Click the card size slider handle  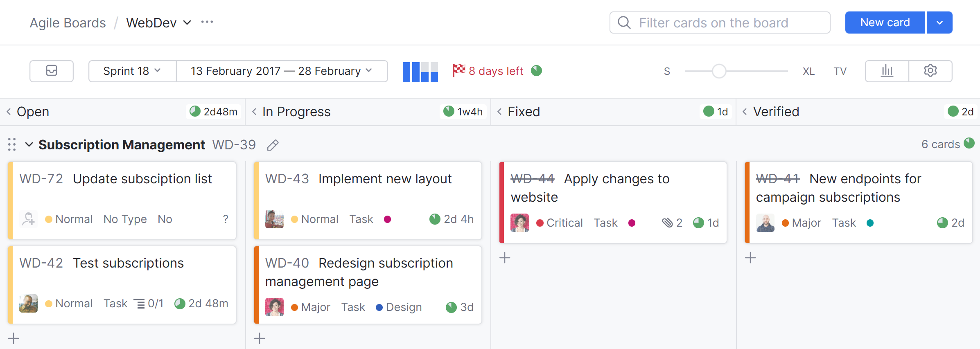tap(719, 71)
